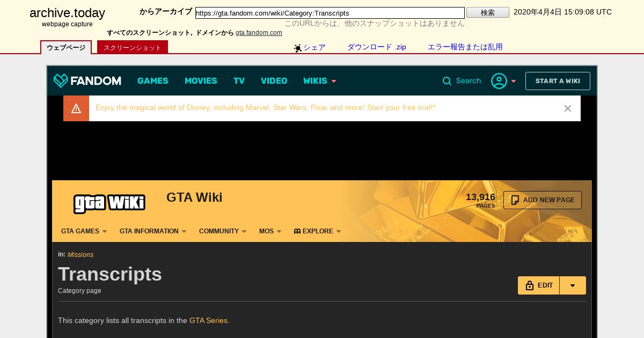Viewport: 644px width, 338px height.
Task: Open the user account dropdown arrow
Action: 514,81
